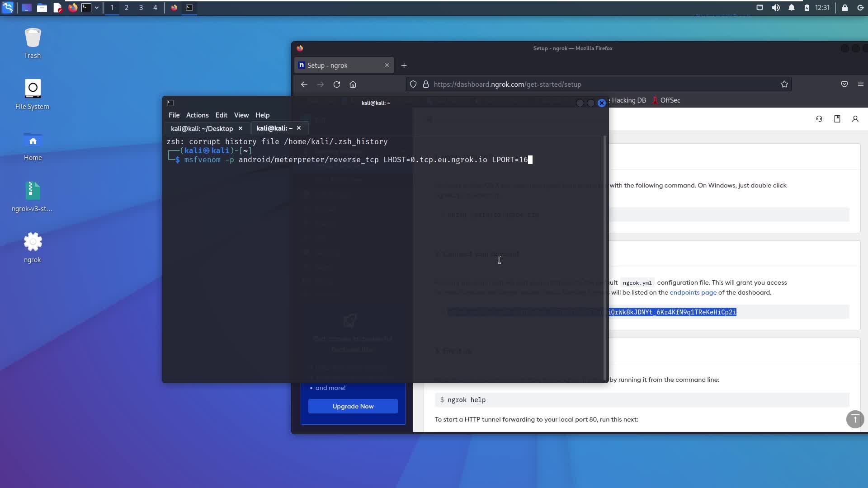Viewport: 868px width, 488px height.
Task: Switch to the kali@kali: ~/Desktop terminal tab
Action: (x=202, y=128)
